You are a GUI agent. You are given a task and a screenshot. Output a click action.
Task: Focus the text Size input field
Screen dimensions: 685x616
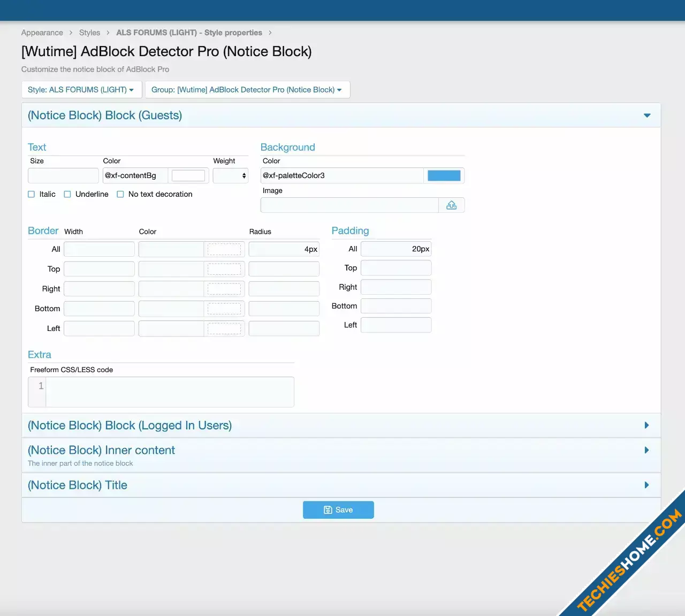pyautogui.click(x=63, y=175)
